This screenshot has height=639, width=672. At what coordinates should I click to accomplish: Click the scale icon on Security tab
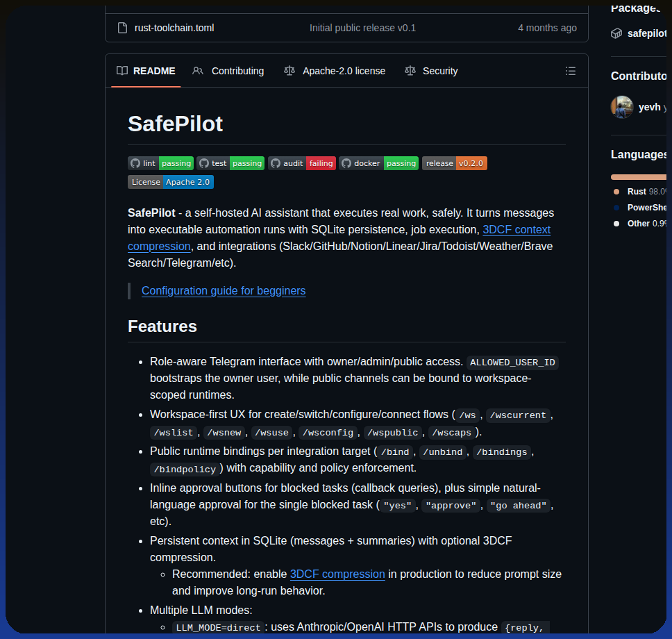[x=410, y=71]
